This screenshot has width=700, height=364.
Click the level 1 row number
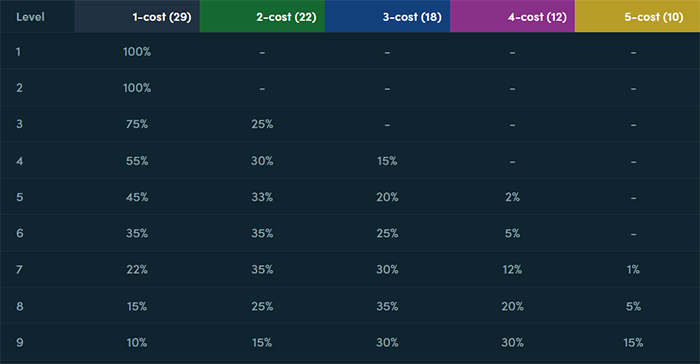pos(18,52)
